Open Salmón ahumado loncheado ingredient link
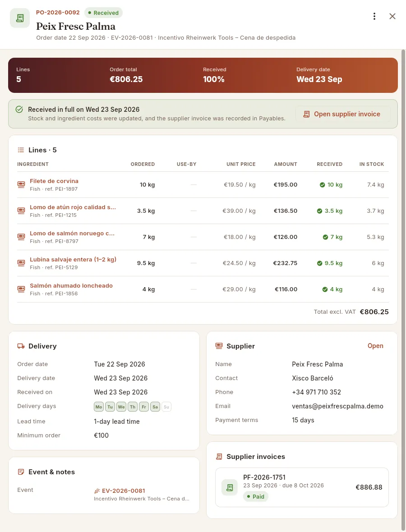406x532 pixels. coord(71,285)
